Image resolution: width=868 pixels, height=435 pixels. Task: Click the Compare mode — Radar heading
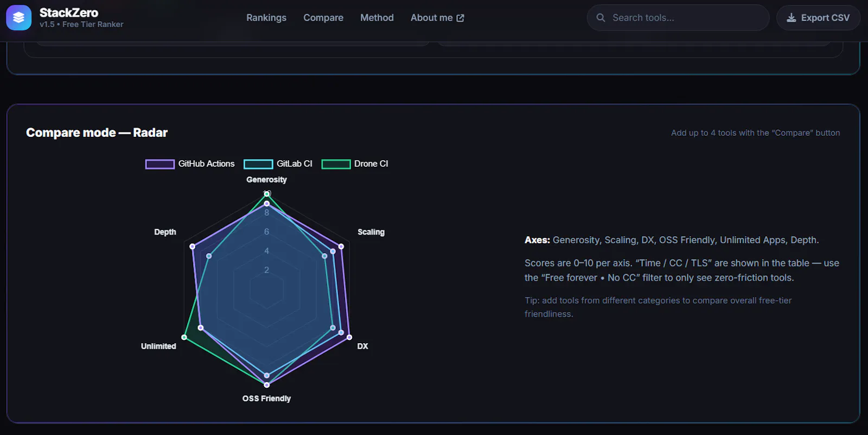click(x=97, y=133)
